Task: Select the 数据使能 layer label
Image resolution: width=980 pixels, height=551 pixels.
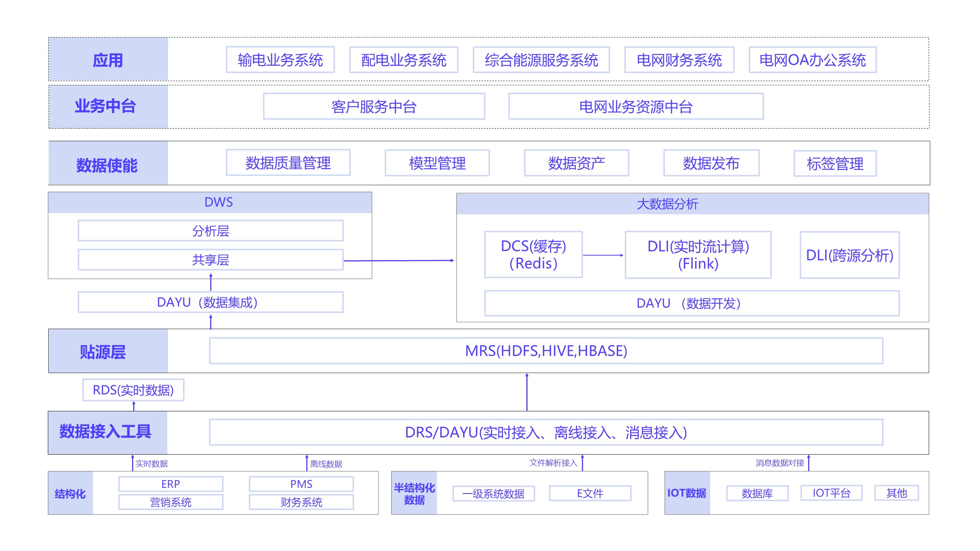Action: click(108, 163)
